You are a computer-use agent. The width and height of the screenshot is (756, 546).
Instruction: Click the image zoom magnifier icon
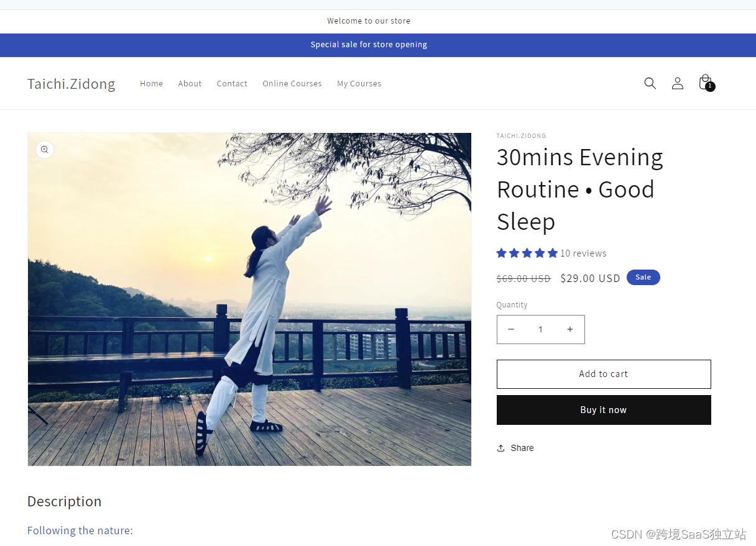tap(44, 149)
